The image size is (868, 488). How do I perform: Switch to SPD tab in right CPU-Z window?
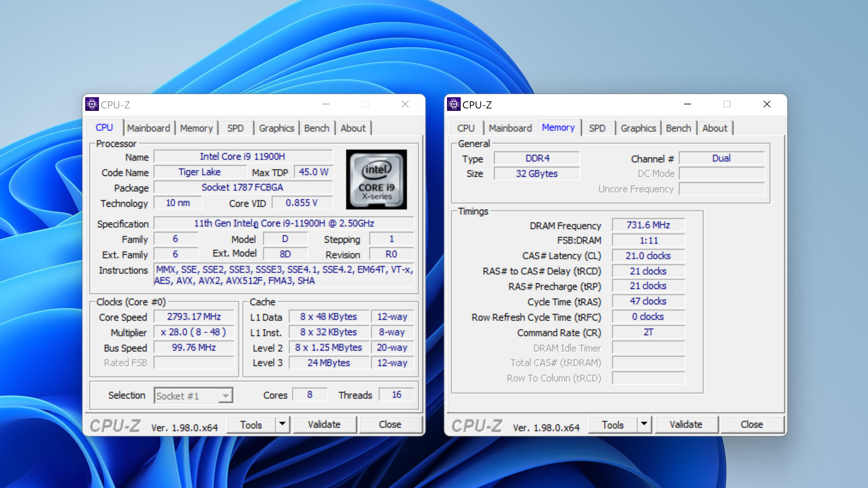[597, 128]
